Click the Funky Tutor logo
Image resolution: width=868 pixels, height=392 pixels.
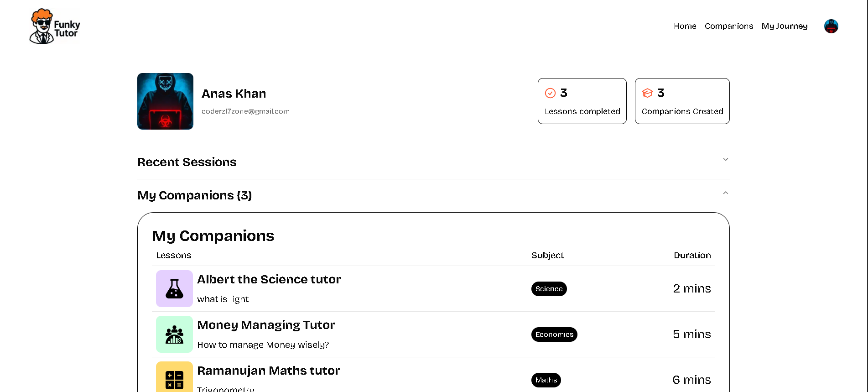(x=55, y=26)
